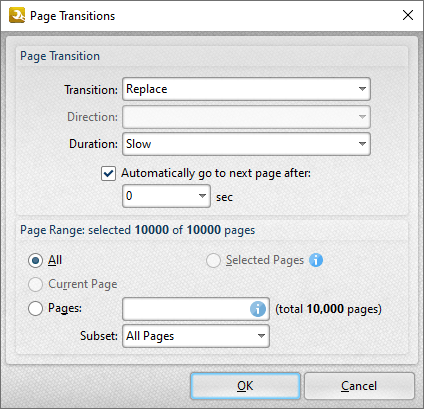Click the PDF-XChange app icon in title bar
Image resolution: width=424 pixels, height=409 pixels.
coord(17,15)
